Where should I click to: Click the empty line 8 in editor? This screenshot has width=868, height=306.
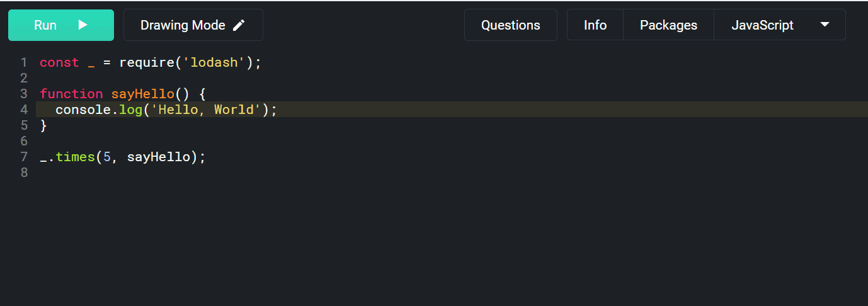click(x=441, y=173)
